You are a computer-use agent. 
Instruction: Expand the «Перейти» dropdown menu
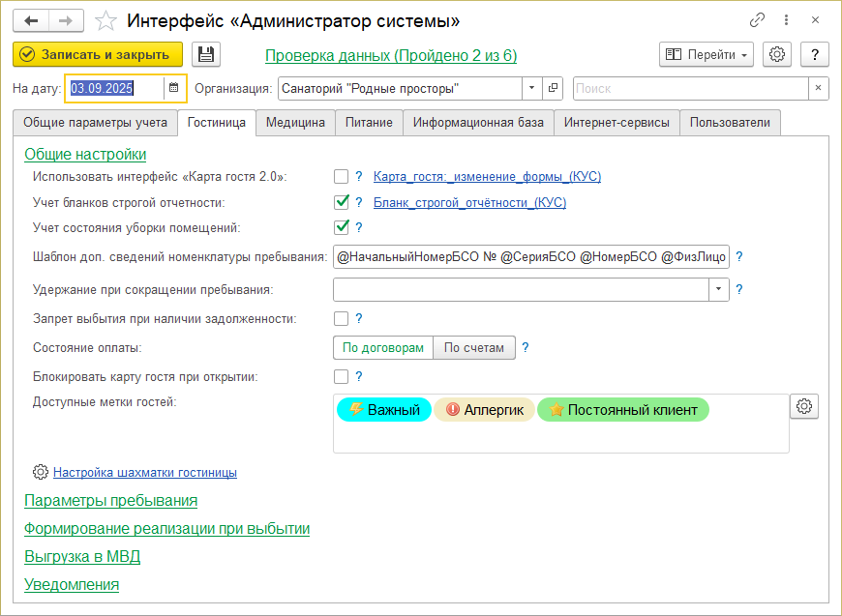tap(707, 55)
